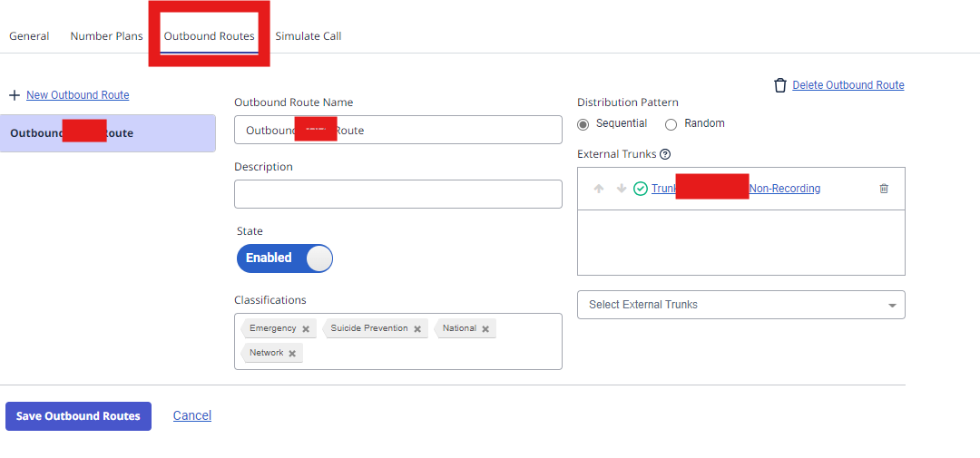
Task: Click the Cancel link
Action: tap(192, 415)
